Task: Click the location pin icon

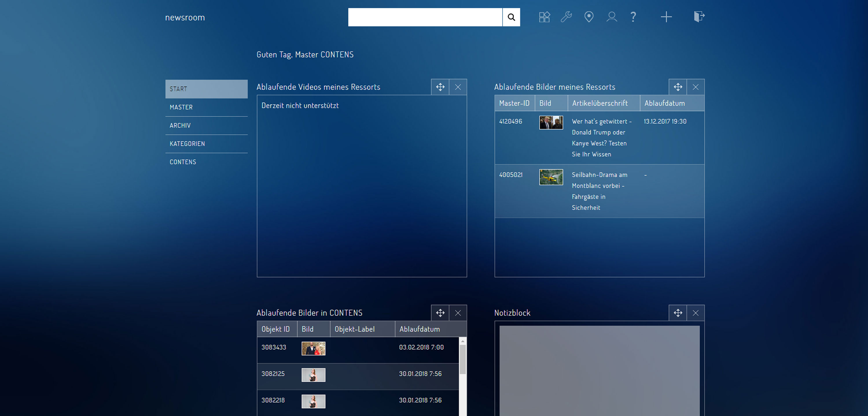Action: coord(589,17)
